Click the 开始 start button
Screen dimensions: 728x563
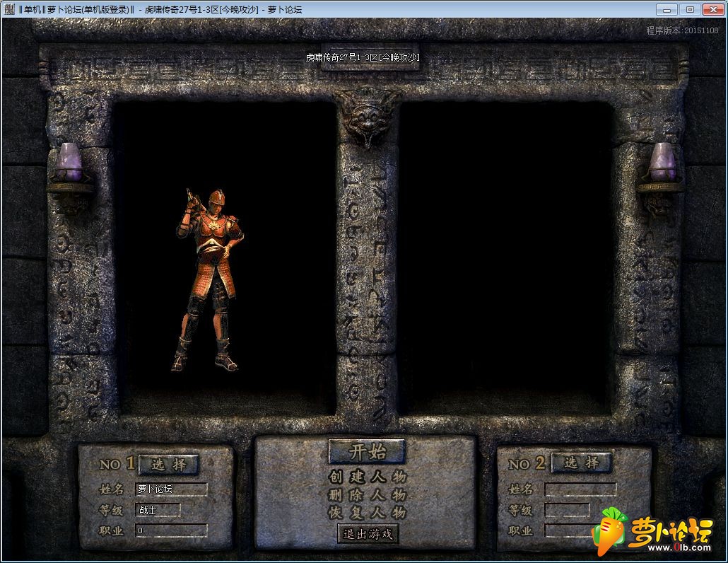point(368,451)
